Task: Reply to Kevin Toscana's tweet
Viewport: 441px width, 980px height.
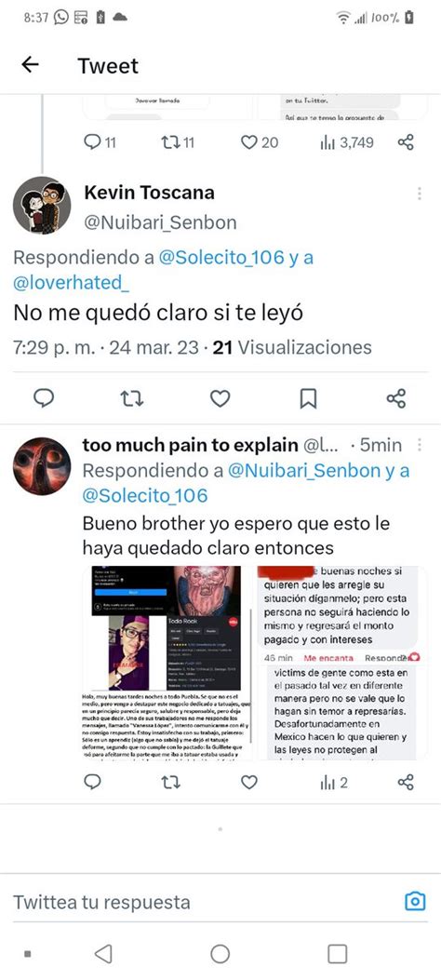Action: click(44, 398)
